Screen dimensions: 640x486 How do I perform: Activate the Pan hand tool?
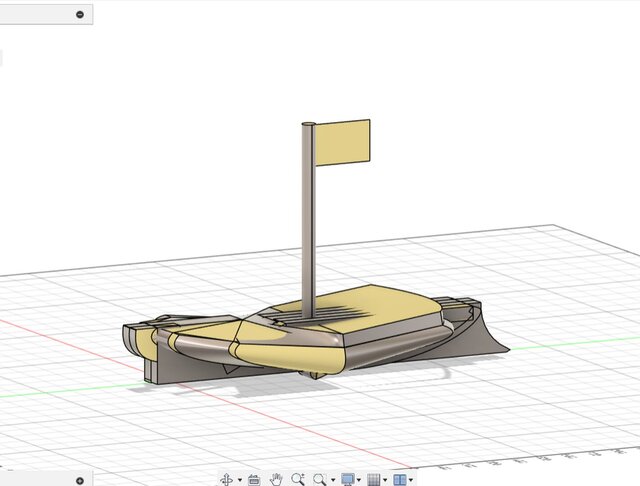click(x=276, y=480)
